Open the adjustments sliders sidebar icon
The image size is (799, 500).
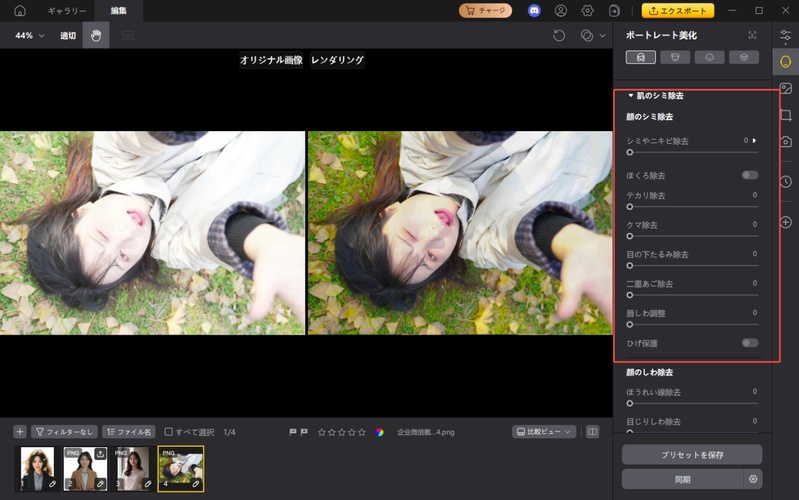click(x=785, y=36)
